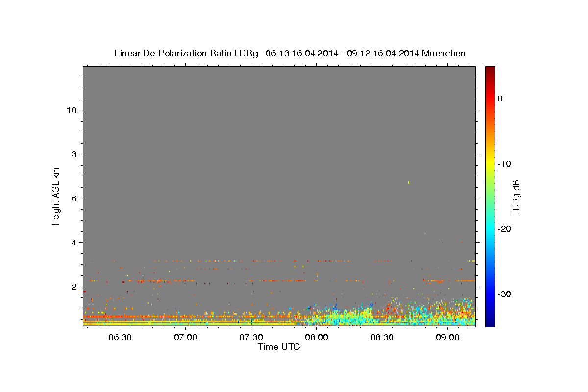The width and height of the screenshot is (588, 392).
Task: Click the height tick label 10
Action: pyautogui.click(x=72, y=110)
